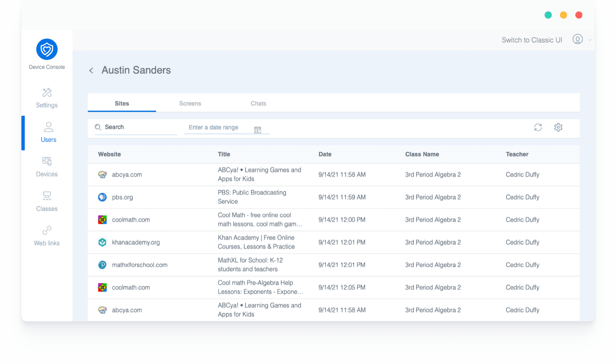Open Settings in the sidebar
Screen dimensions: 616x364
pyautogui.click(x=47, y=98)
